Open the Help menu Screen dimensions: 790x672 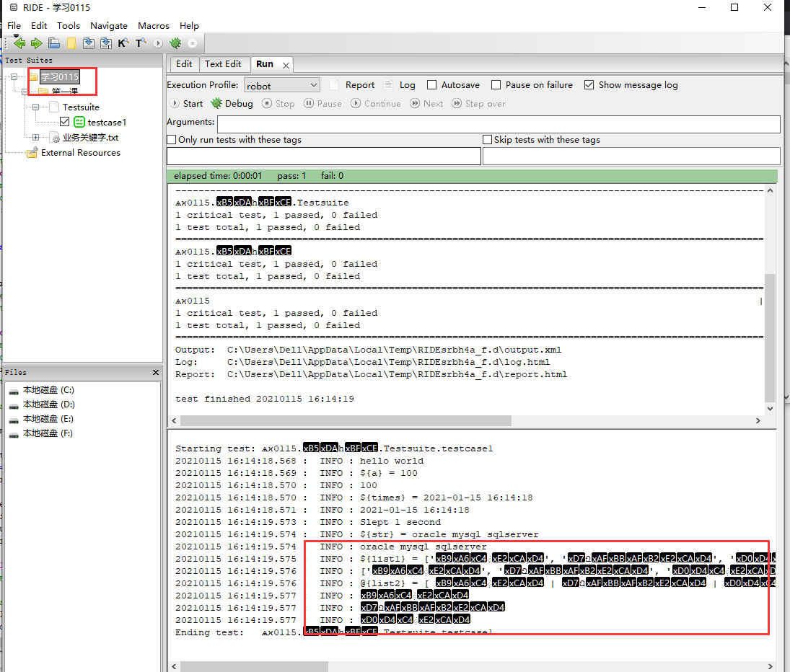(190, 26)
